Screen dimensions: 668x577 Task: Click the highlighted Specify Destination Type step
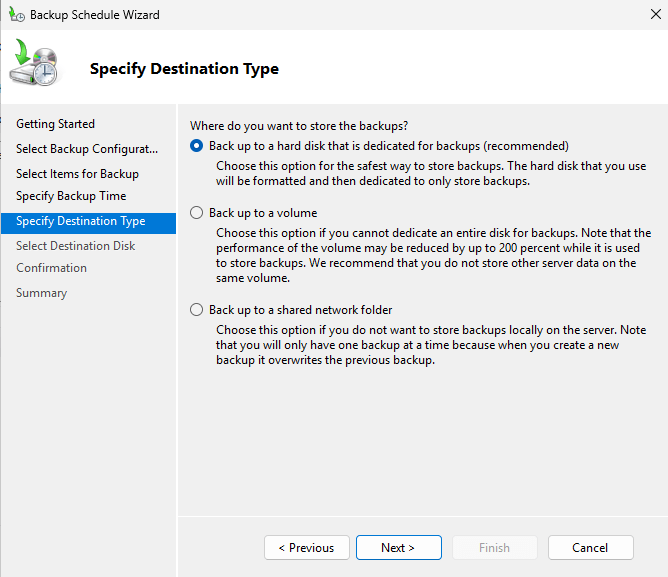coord(81,221)
